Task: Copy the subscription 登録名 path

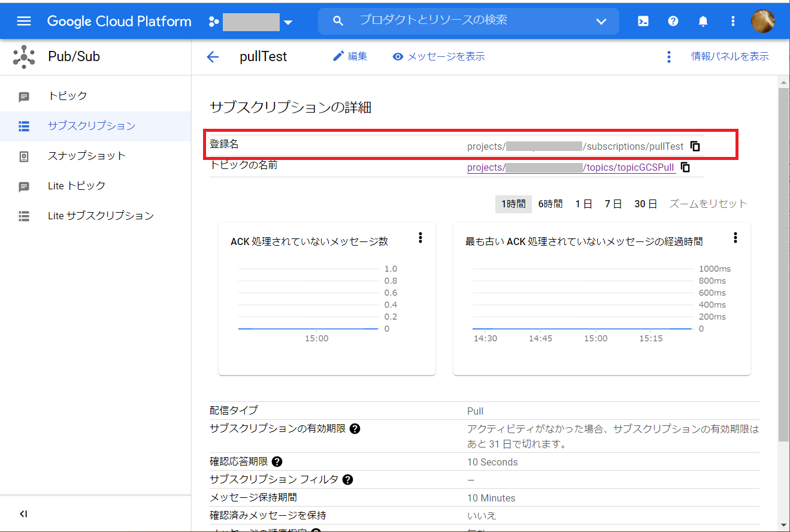Action: [x=695, y=146]
